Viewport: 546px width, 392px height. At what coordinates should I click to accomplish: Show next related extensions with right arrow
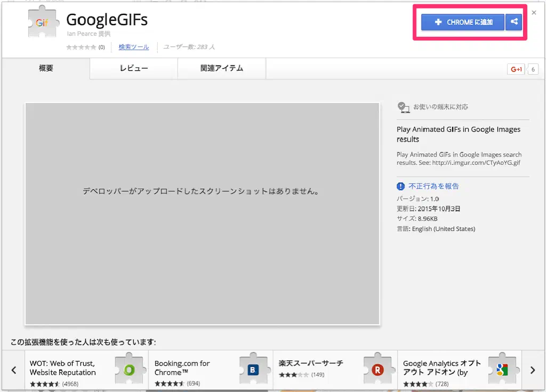[x=532, y=370]
